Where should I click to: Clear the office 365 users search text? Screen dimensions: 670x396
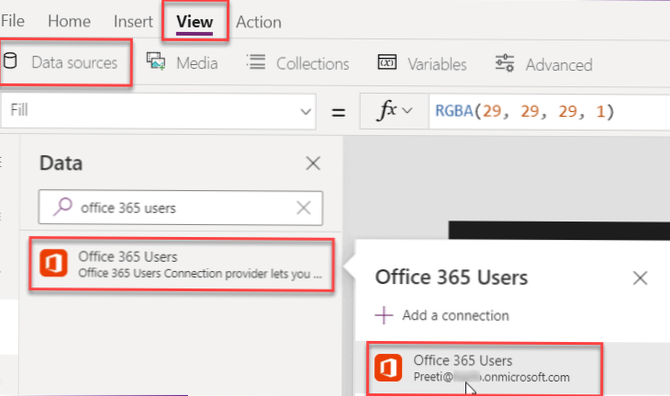coord(304,208)
